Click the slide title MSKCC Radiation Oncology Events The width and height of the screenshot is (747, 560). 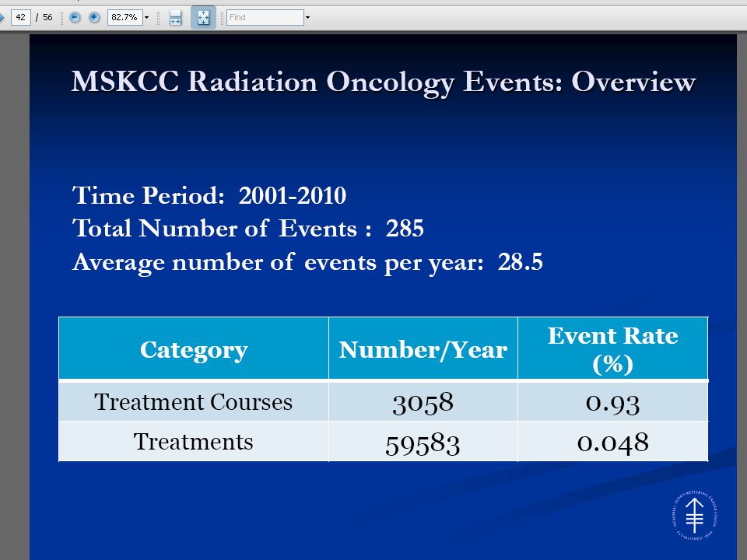tap(384, 82)
